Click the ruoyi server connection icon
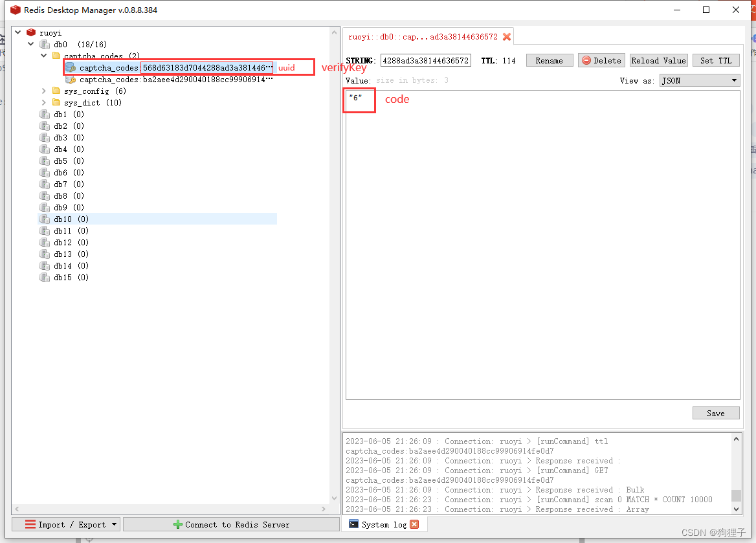Viewport: 756px width, 543px height. coord(31,33)
